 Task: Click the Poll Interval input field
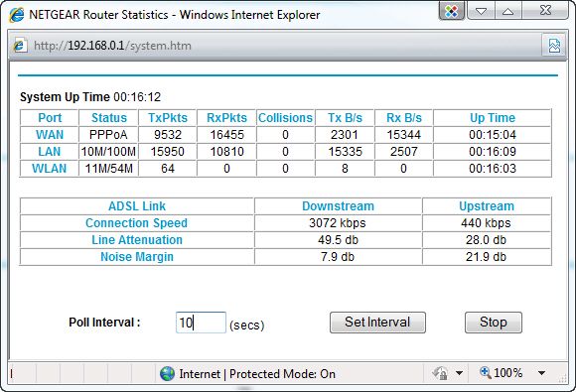point(201,323)
